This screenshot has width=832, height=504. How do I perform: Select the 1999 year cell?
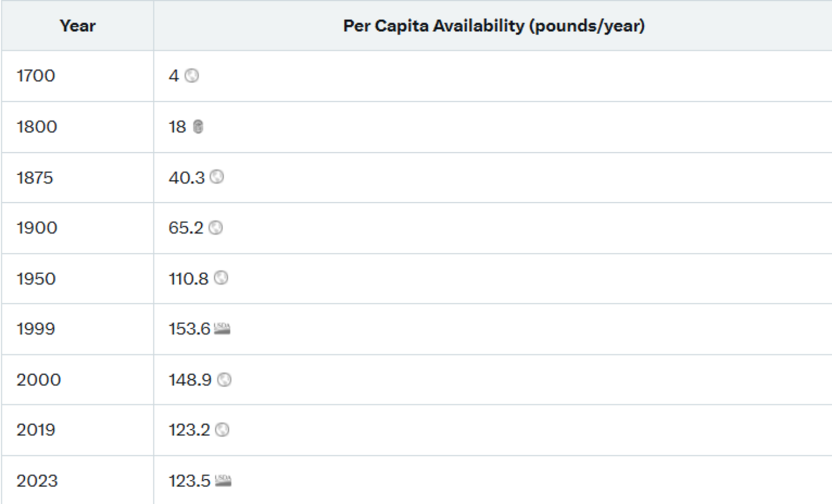[x=78, y=329]
